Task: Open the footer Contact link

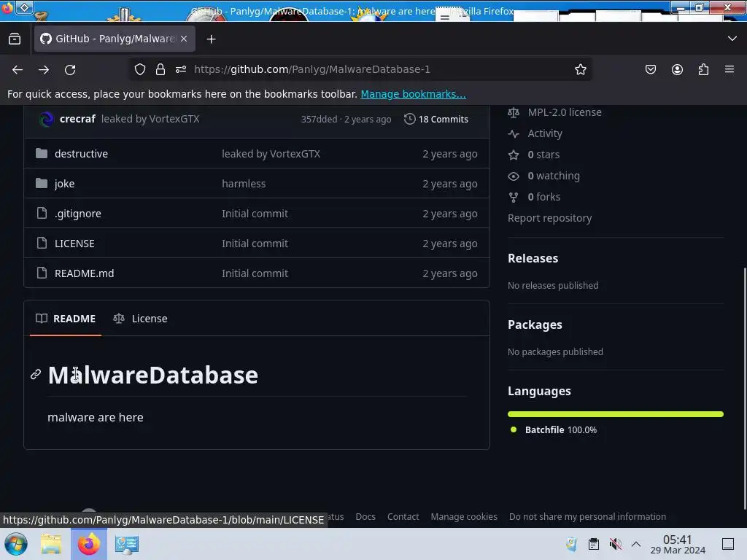Action: [403, 517]
